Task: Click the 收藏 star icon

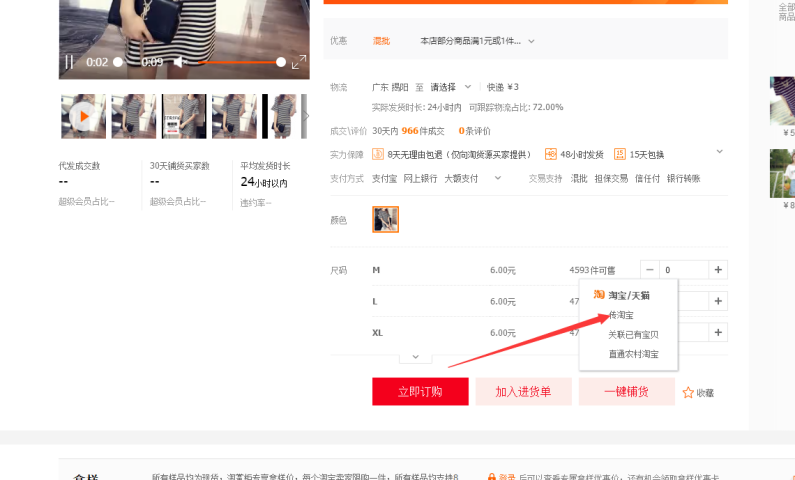Action: pos(688,393)
